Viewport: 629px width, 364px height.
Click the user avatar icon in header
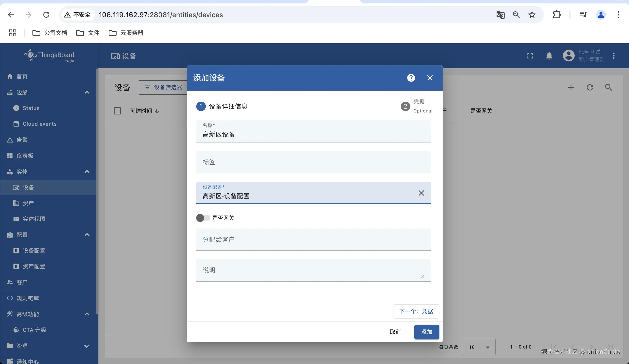coord(569,56)
